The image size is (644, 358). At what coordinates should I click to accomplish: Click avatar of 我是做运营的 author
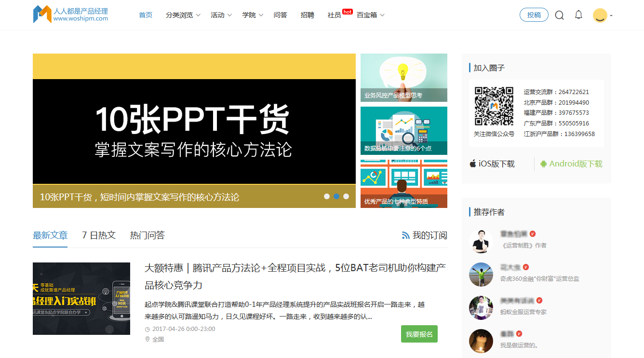pos(481,341)
